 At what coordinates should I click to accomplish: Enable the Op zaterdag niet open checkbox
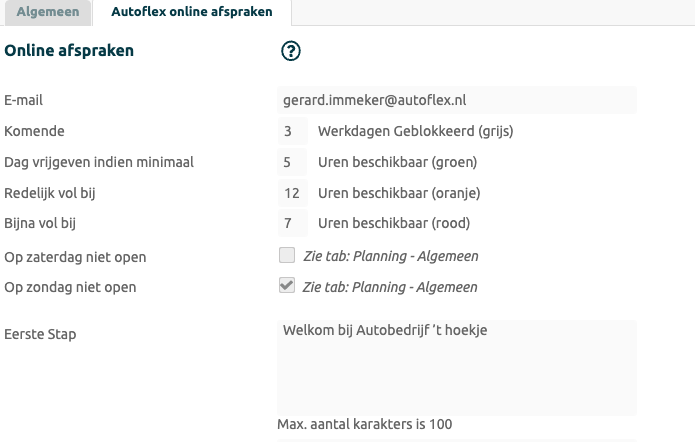point(287,256)
